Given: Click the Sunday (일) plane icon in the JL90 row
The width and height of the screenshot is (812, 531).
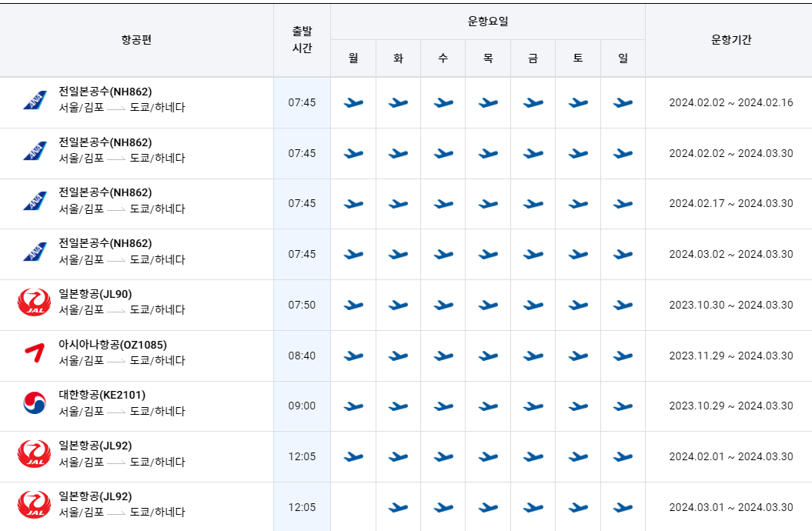Looking at the screenshot, I should click(x=623, y=306).
